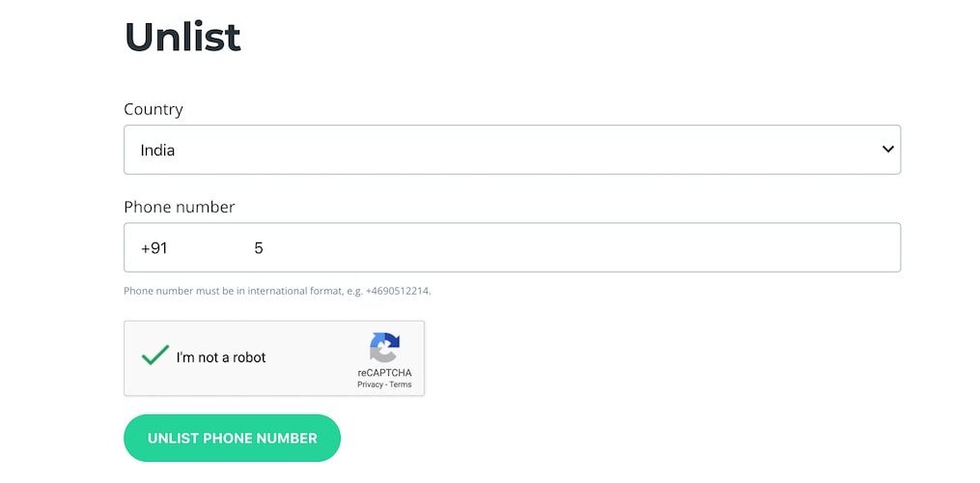
Task: Click the Unlist page heading
Action: point(182,37)
